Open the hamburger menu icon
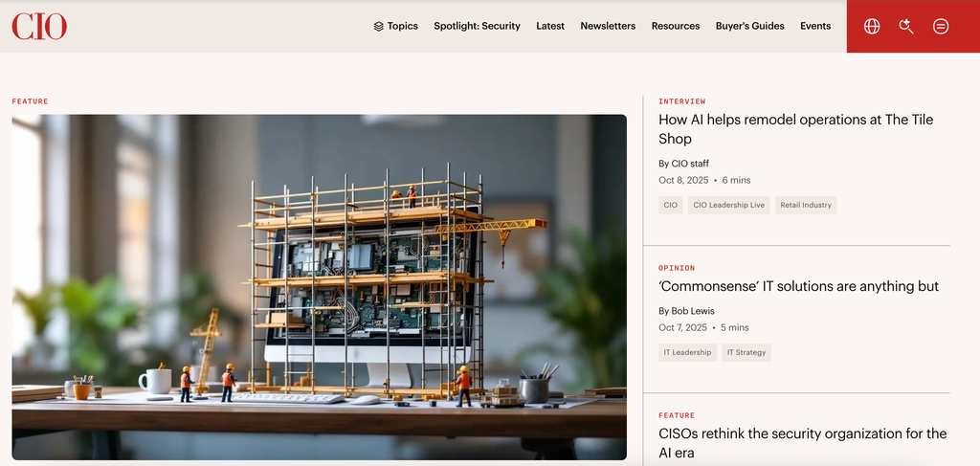The width and height of the screenshot is (980, 466). click(x=941, y=26)
